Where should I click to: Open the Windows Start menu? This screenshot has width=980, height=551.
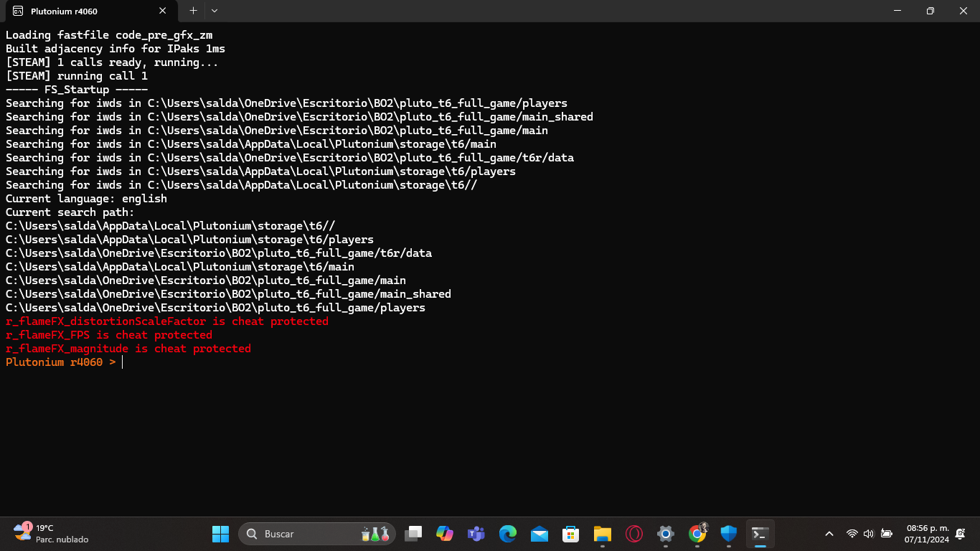(x=220, y=534)
